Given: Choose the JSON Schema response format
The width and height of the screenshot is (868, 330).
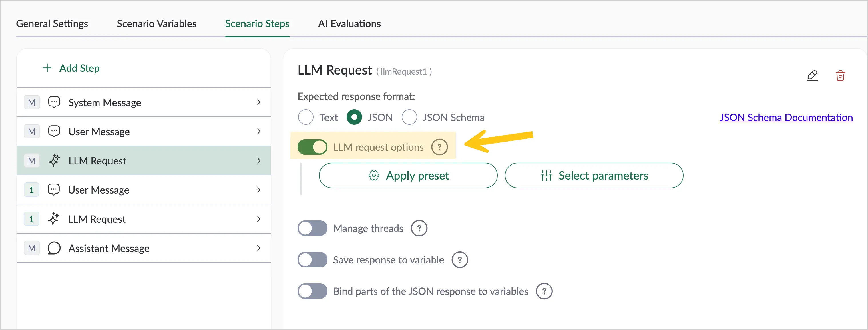Looking at the screenshot, I should pos(409,117).
